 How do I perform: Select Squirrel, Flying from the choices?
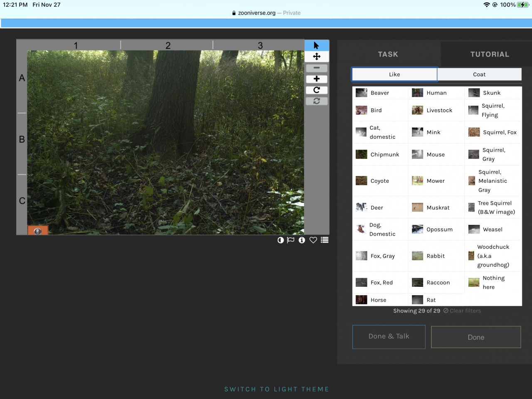click(493, 110)
